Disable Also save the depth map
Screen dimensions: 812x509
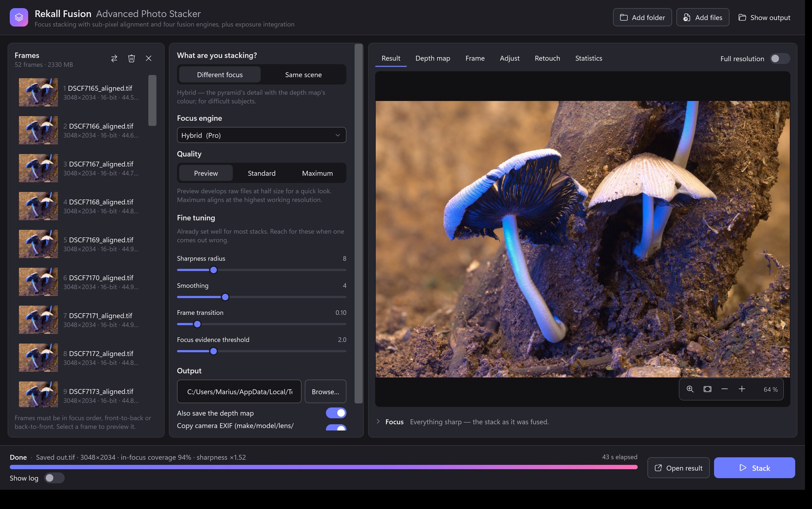[x=336, y=413]
